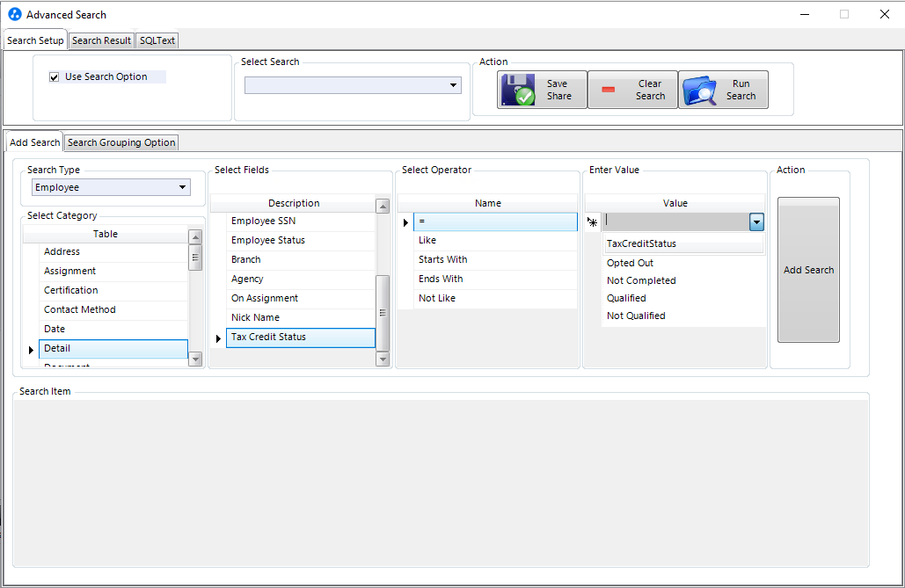Viewport: 905px width, 588px height.
Task: Click the large Add Search button
Action: (808, 270)
